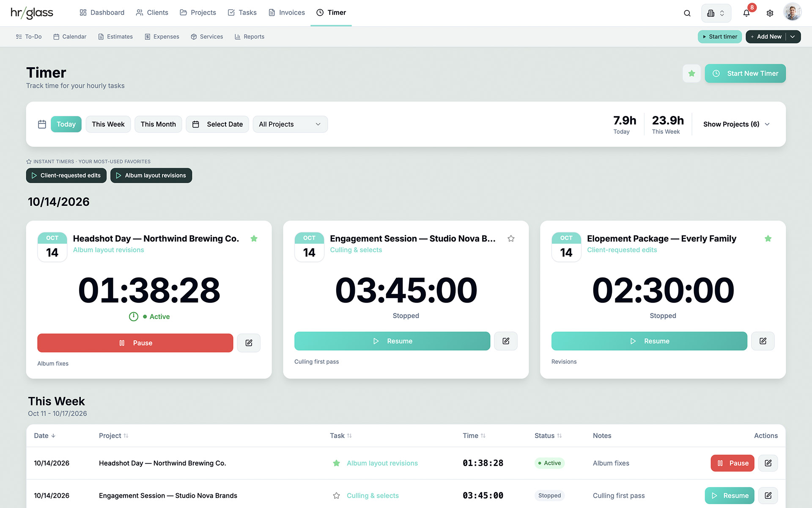Screen dimensions: 812x508
Task: Switch to the Reports sub-tab
Action: 250,37
